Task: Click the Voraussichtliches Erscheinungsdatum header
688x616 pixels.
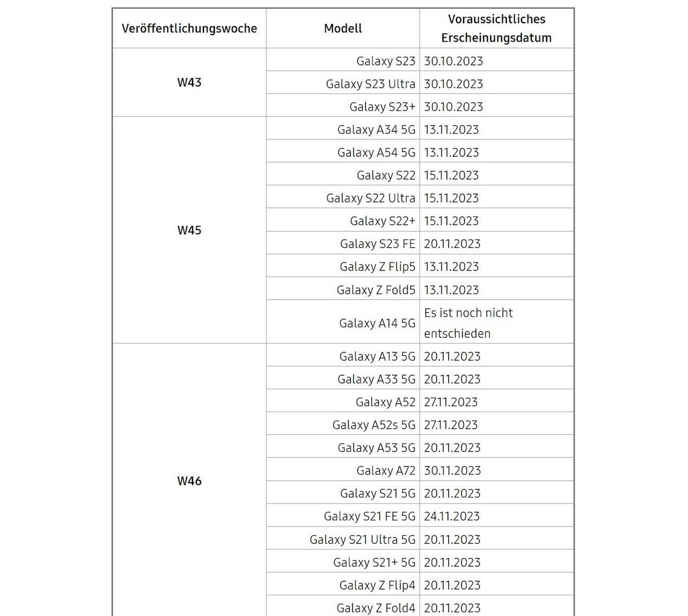Action: 496,28
